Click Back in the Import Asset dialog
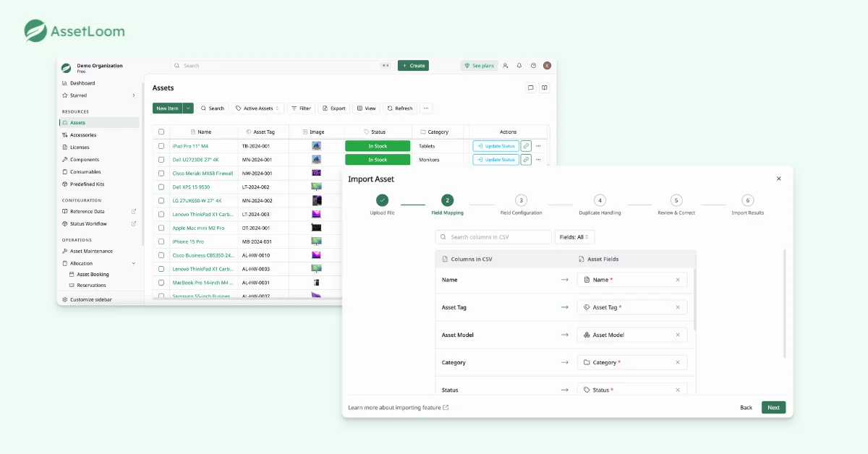Screen dimensions: 868x454 click(x=746, y=408)
